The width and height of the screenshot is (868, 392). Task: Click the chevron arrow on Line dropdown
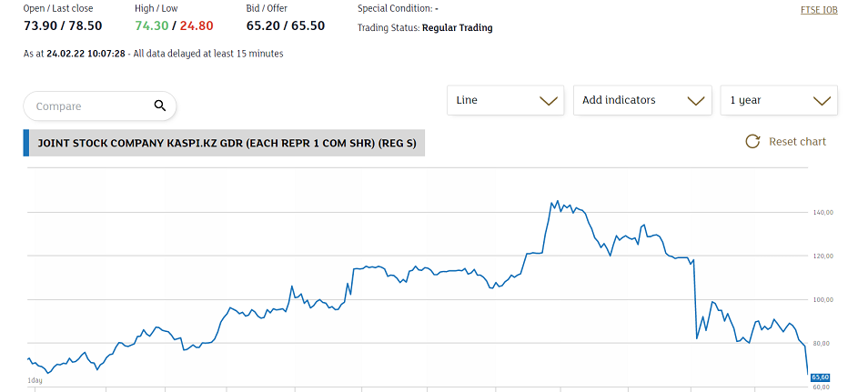(548, 101)
